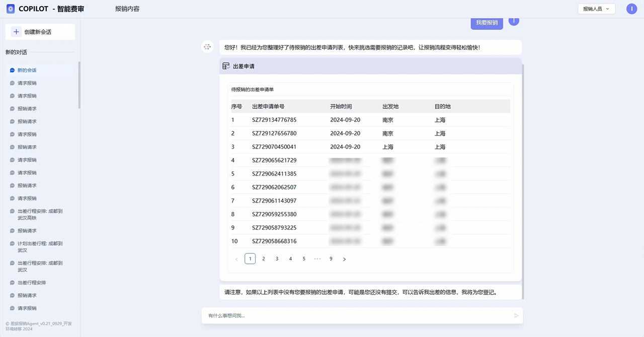Open the 报销内容 tab
644x337 pixels.
coord(127,9)
